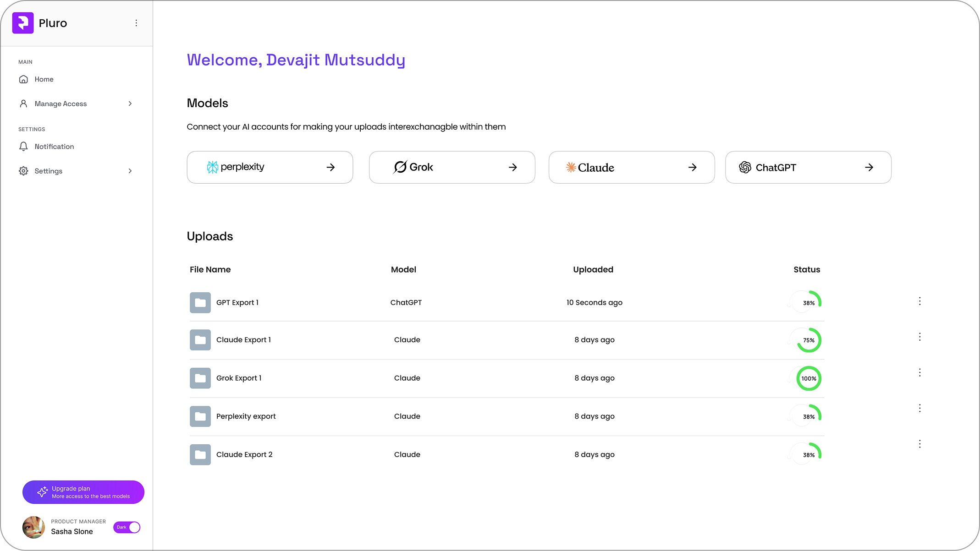Viewport: 980px width, 551px height.
Task: Open the three-dot menu next to Pluro
Action: click(x=136, y=22)
